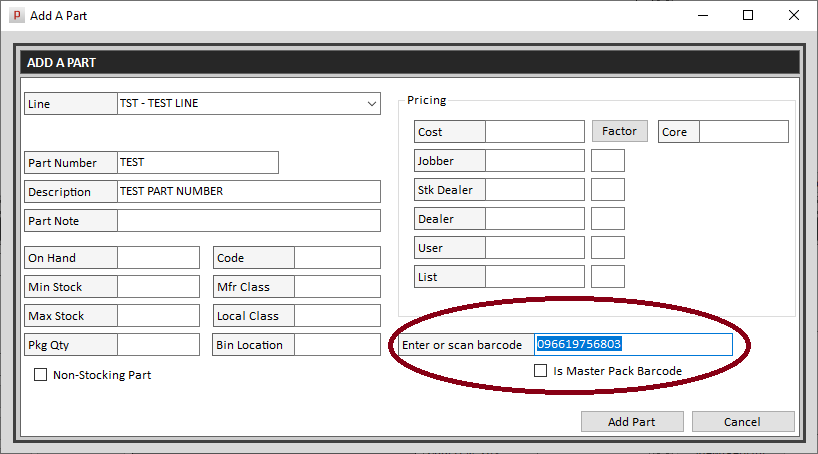Click the Part Number field
The height and width of the screenshot is (454, 818).
[x=198, y=162]
